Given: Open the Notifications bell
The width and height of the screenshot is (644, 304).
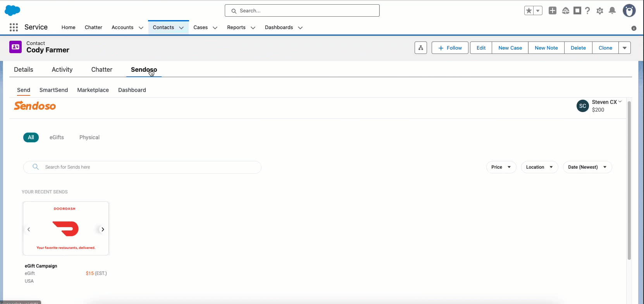Looking at the screenshot, I should point(612,11).
